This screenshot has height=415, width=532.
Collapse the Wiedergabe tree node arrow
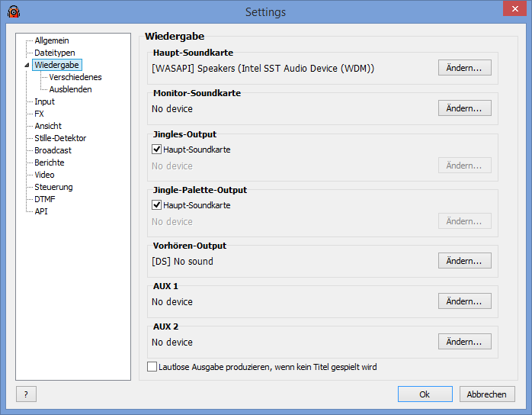point(27,66)
